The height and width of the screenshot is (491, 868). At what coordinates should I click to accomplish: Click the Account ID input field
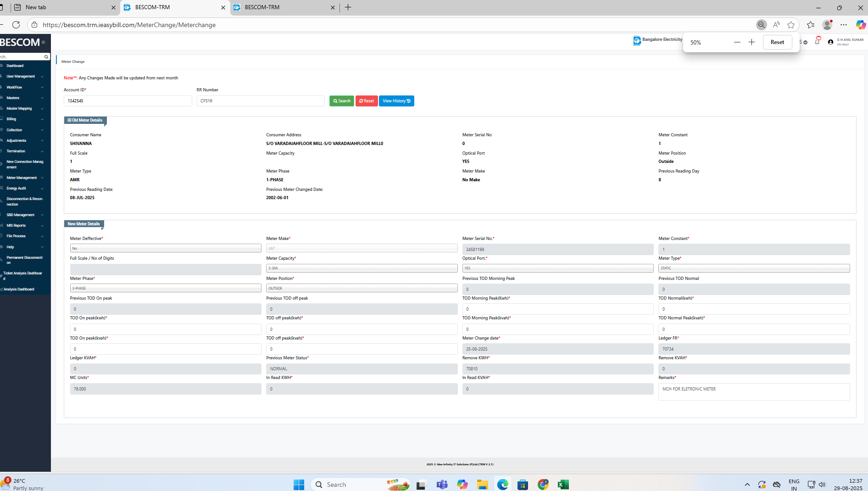coord(128,101)
